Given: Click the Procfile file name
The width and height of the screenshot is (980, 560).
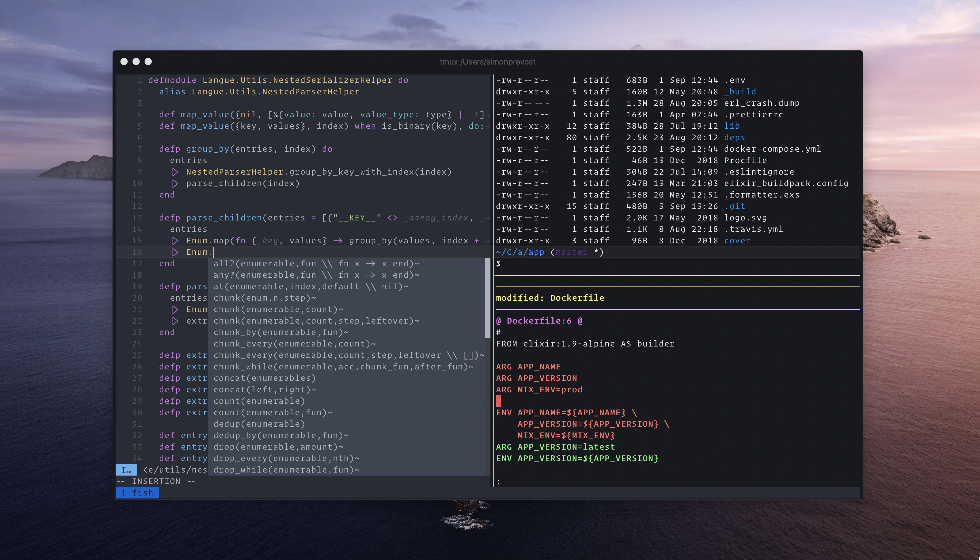Looking at the screenshot, I should tap(745, 160).
